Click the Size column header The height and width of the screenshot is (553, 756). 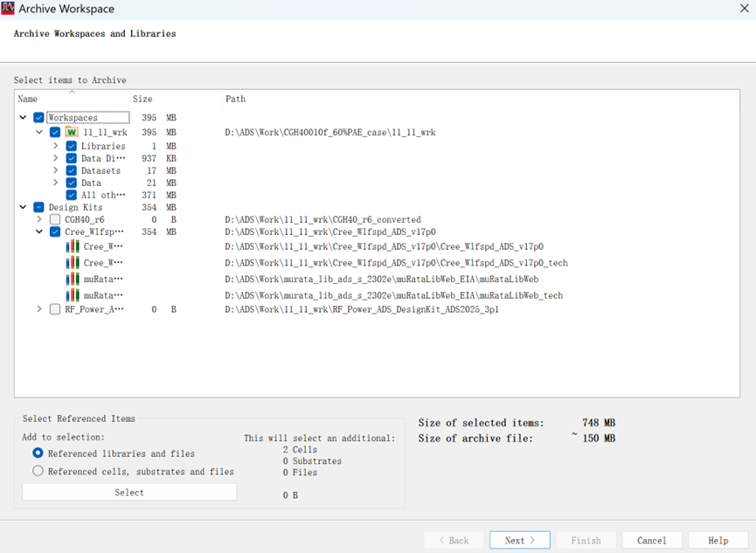pyautogui.click(x=176, y=99)
